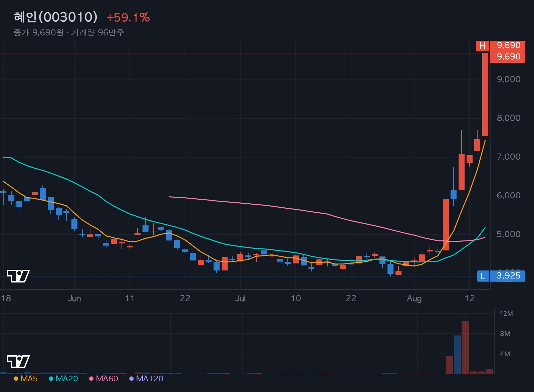Click the Jun date axis label
Image resolution: width=534 pixels, height=392 pixels.
[74, 298]
